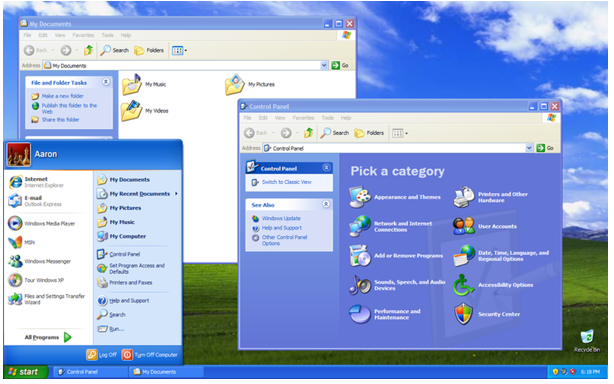Open My Videos folder in My Documents window

[145, 111]
